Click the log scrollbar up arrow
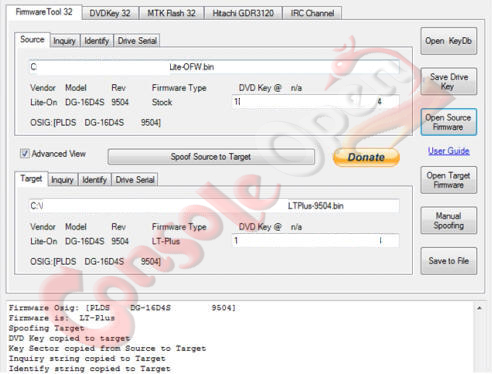Screen dimensions: 492x374 click(479, 308)
